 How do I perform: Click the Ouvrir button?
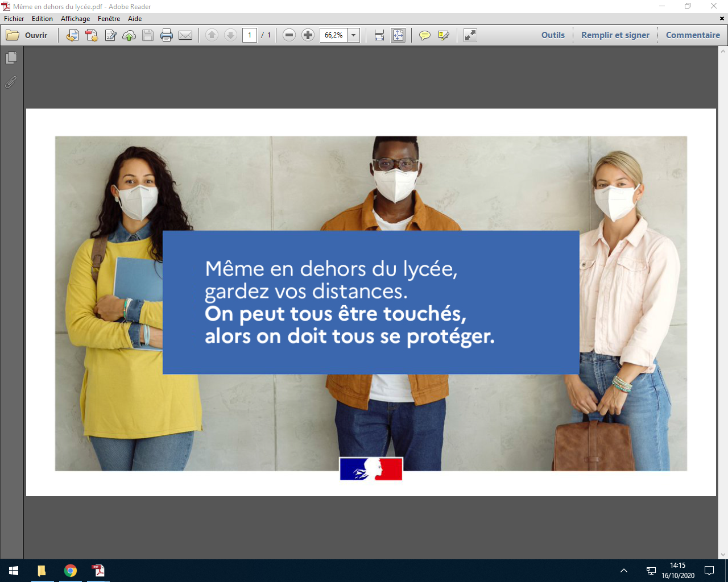point(27,35)
